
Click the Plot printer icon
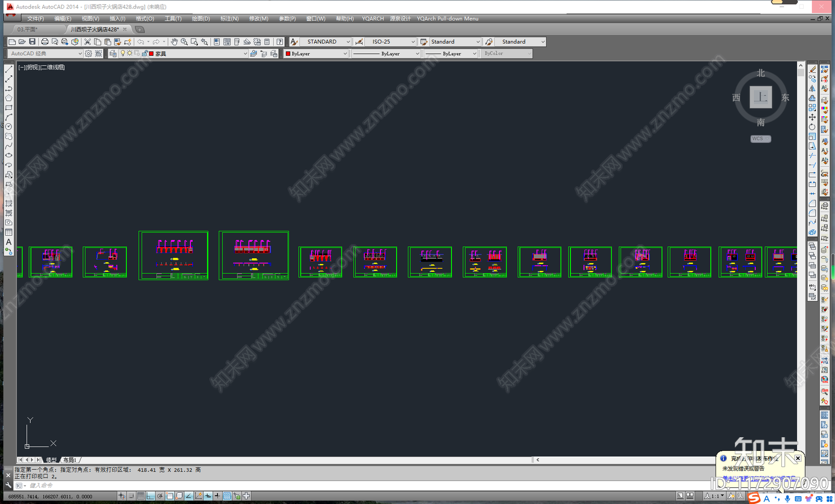[x=45, y=42]
